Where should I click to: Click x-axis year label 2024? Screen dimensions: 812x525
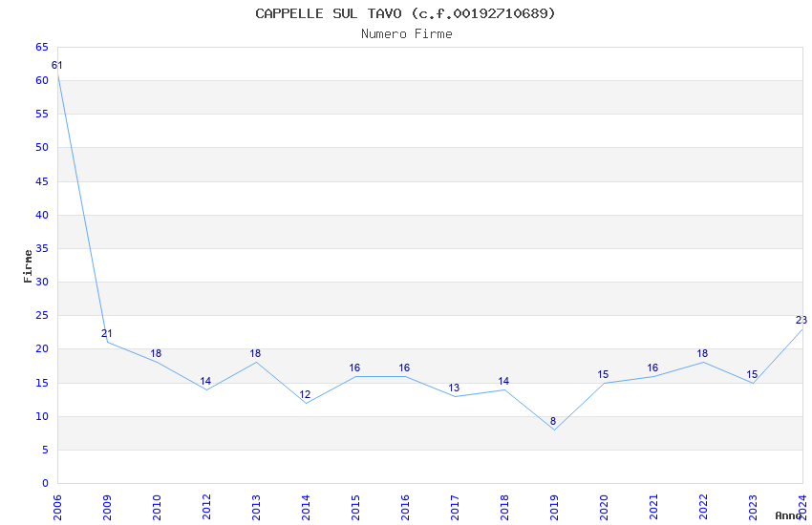click(803, 508)
